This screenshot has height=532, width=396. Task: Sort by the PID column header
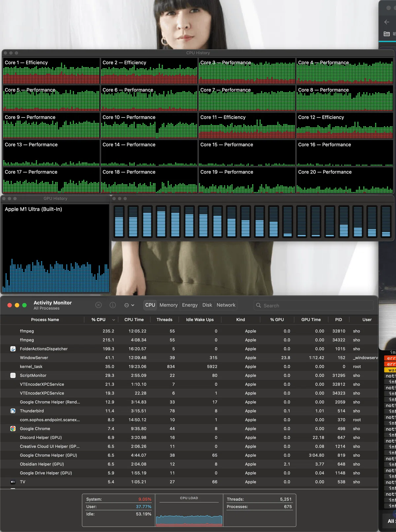(x=339, y=320)
